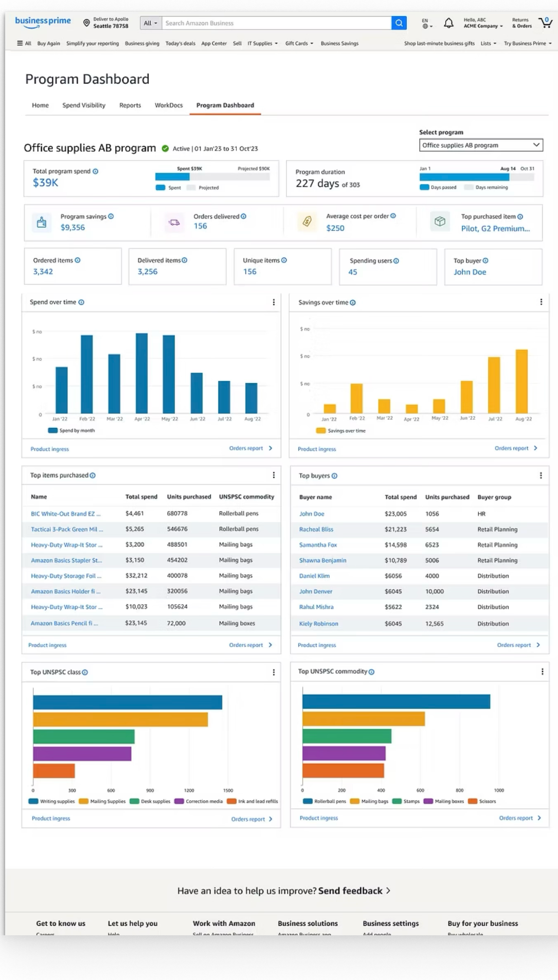Open Top items purchased kebab menu

click(274, 475)
